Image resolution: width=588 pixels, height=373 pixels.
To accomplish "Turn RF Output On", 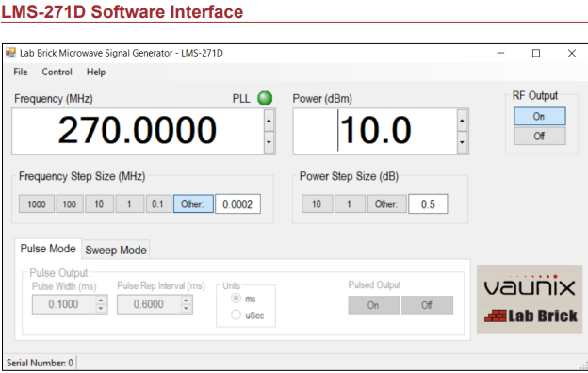I will coord(540,117).
